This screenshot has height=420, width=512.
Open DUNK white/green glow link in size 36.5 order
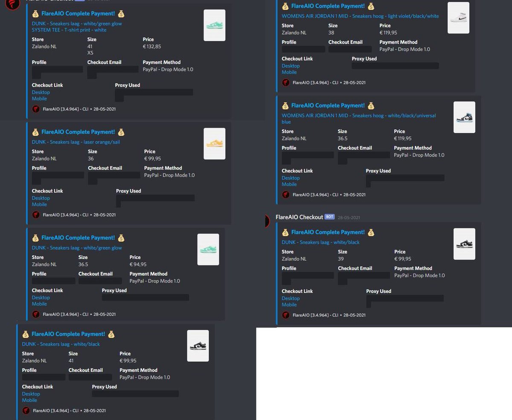77,248
